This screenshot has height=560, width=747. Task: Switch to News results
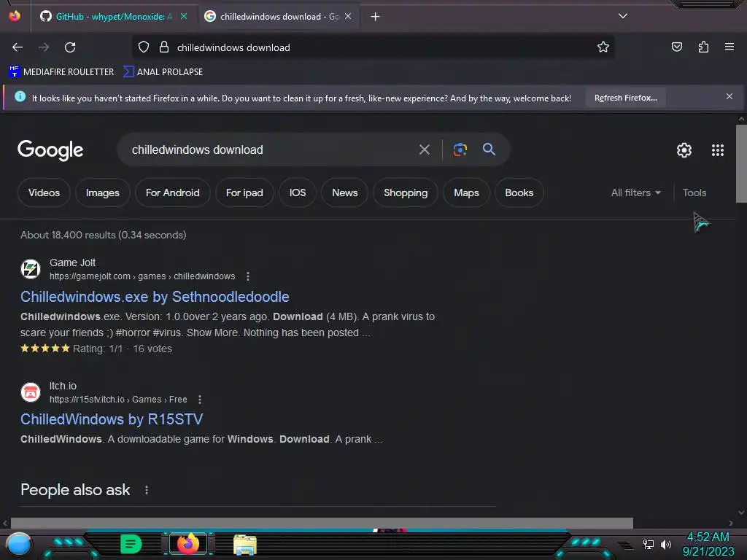[345, 192]
